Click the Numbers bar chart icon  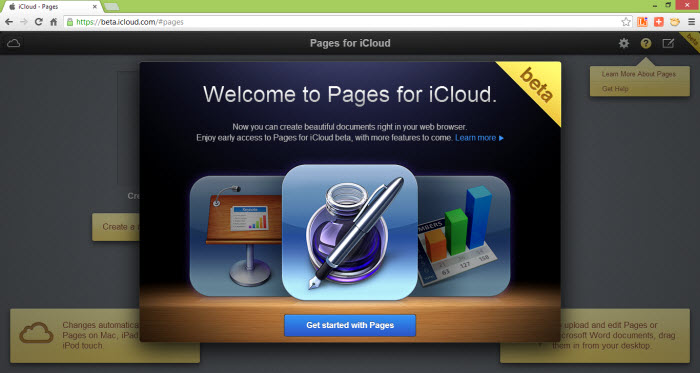pos(464,236)
